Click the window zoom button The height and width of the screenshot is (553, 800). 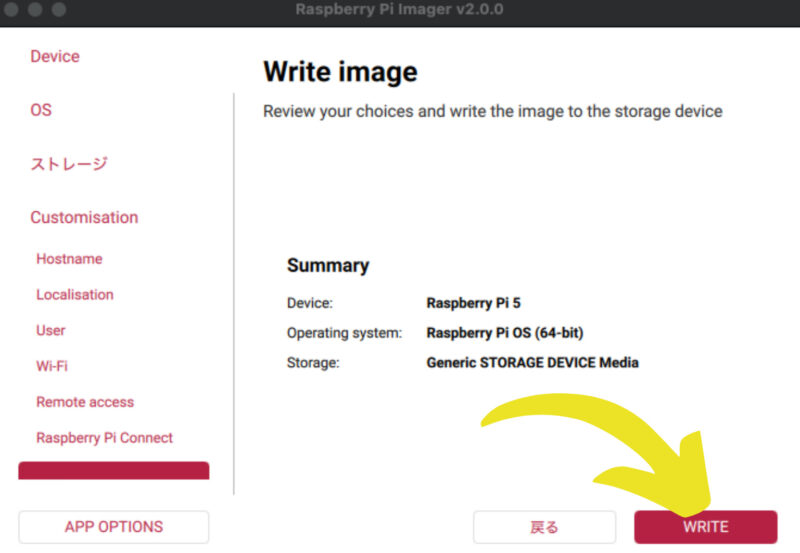click(58, 10)
